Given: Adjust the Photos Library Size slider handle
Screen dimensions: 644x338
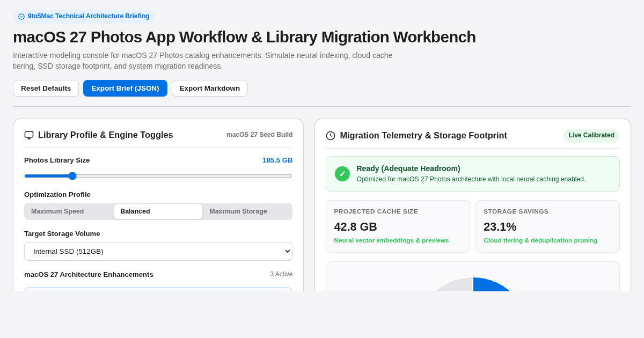Looking at the screenshot, I should [x=72, y=176].
